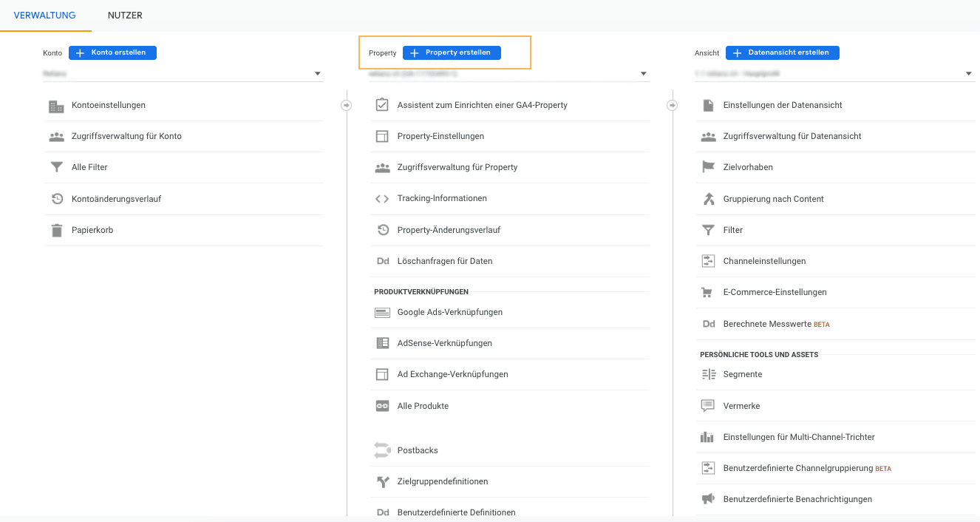
Task: Expand the Konto account selector dropdown
Action: pos(318,74)
